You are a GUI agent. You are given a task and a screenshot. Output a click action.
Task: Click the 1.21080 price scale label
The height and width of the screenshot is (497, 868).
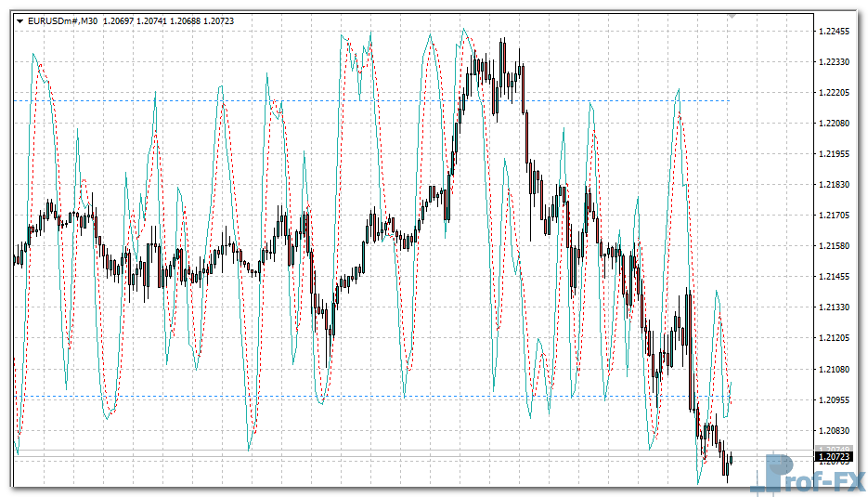[836, 370]
